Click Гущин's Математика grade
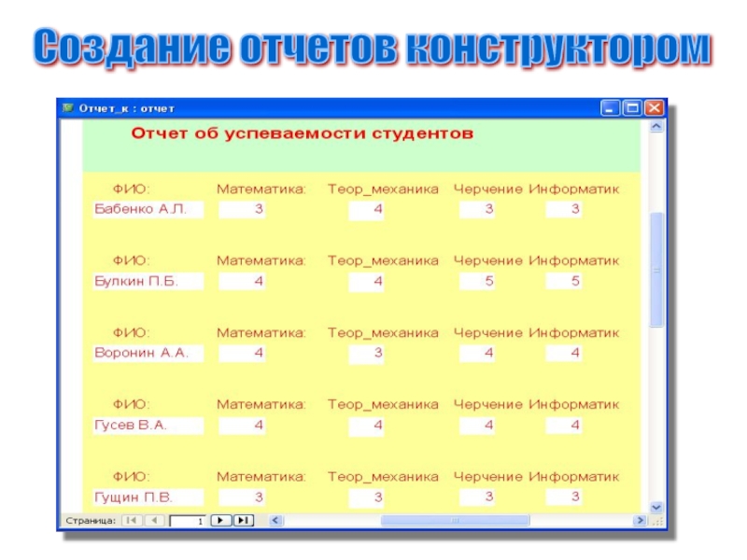Screen dimensions: 747x560 [x=242, y=497]
